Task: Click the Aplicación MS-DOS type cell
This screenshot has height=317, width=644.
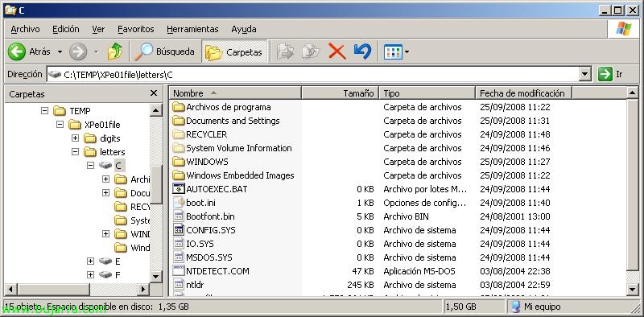Action: (419, 271)
